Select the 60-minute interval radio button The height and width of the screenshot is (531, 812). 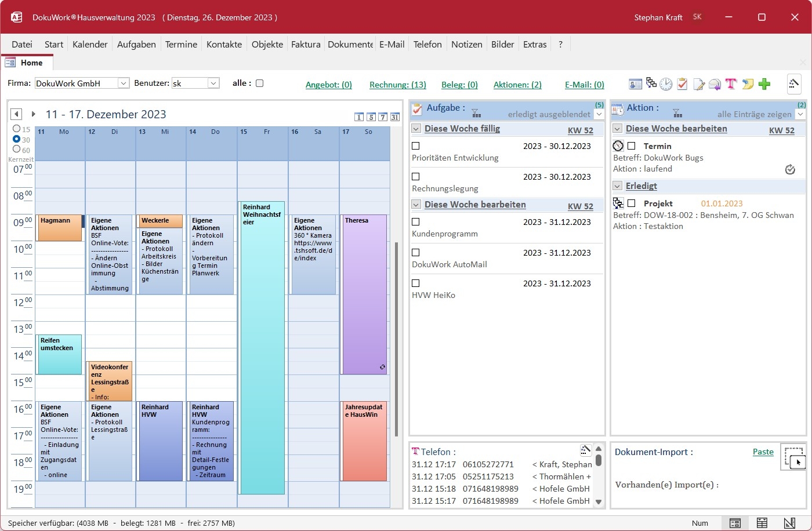16,150
